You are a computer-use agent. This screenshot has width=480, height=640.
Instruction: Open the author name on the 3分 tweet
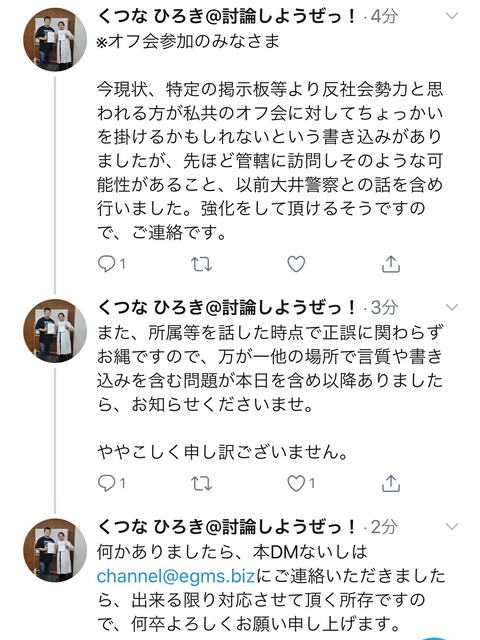click(228, 307)
